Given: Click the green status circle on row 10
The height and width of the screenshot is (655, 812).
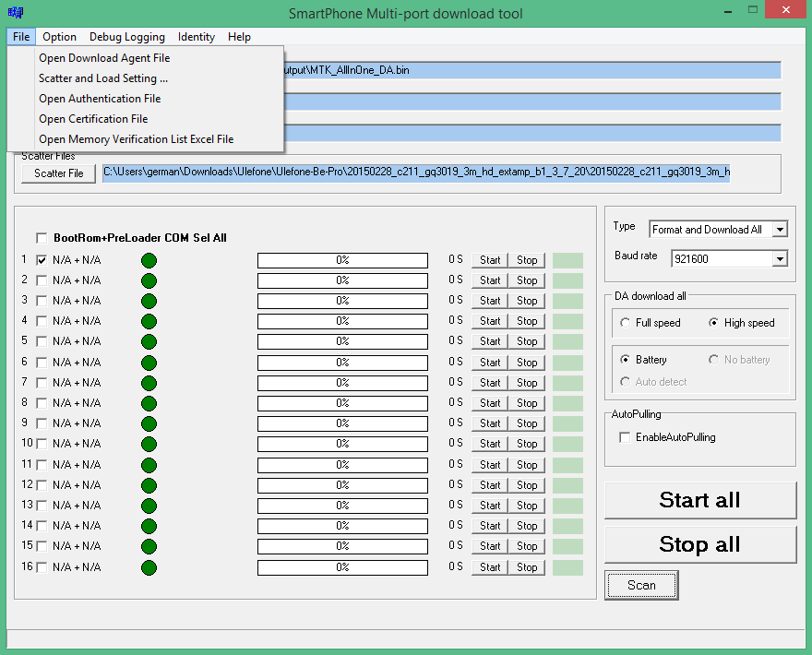Looking at the screenshot, I should (x=149, y=444).
